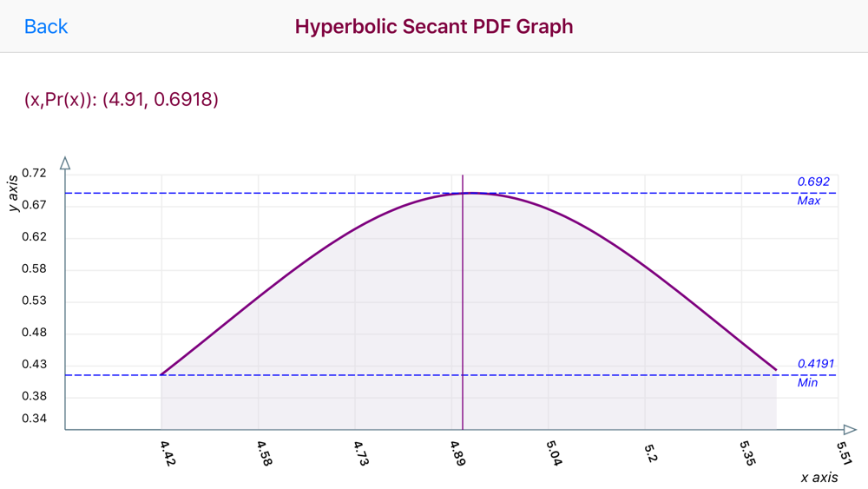The image size is (868, 489).
Task: Click the 5.2 x-axis tick label
Action: pyautogui.click(x=650, y=452)
